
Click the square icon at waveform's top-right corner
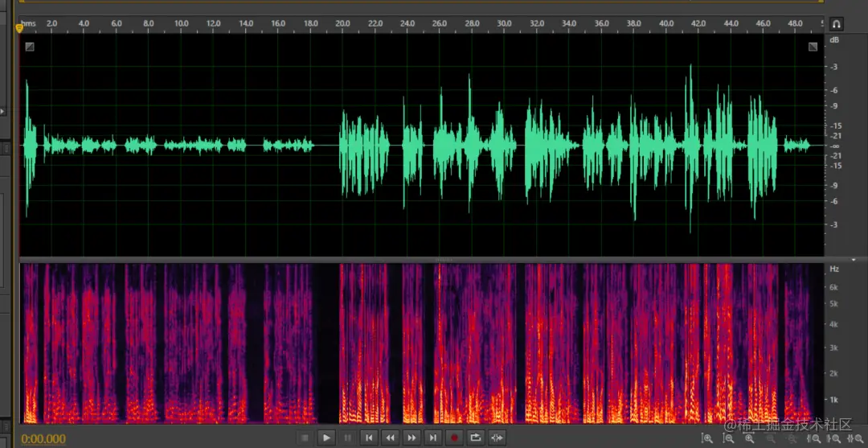(813, 47)
